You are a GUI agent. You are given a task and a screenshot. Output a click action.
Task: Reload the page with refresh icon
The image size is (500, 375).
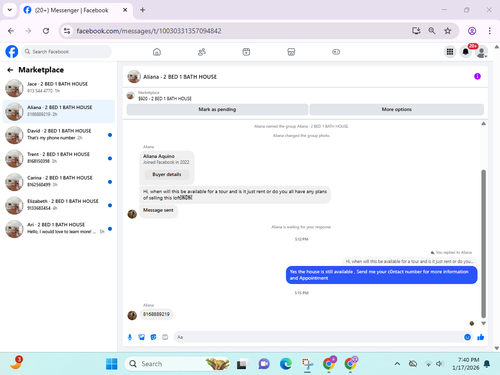pyautogui.click(x=46, y=31)
